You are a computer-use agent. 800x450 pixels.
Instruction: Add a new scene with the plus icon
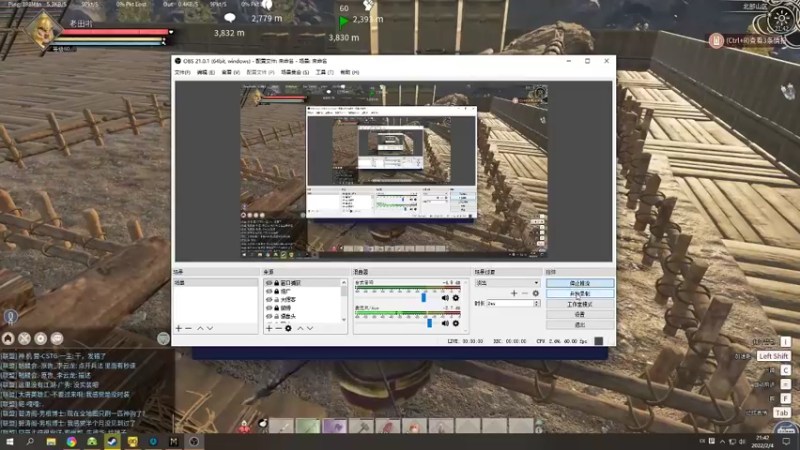[x=179, y=328]
